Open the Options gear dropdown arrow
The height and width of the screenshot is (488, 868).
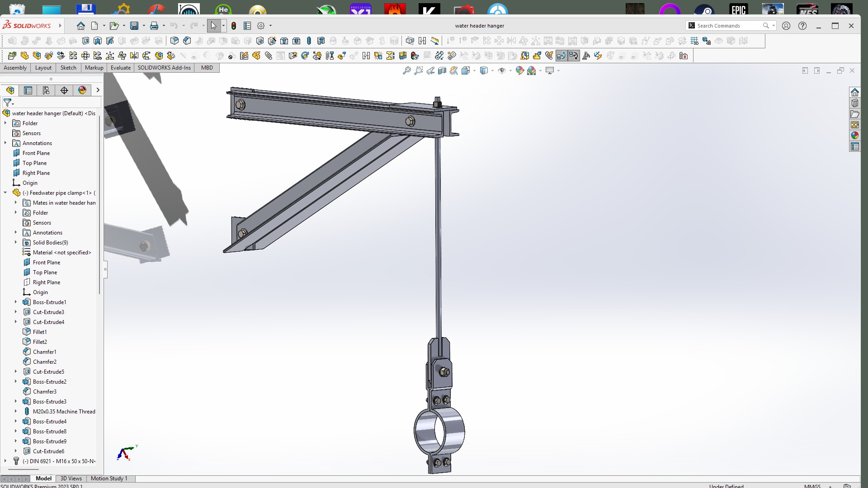pyautogui.click(x=270, y=26)
